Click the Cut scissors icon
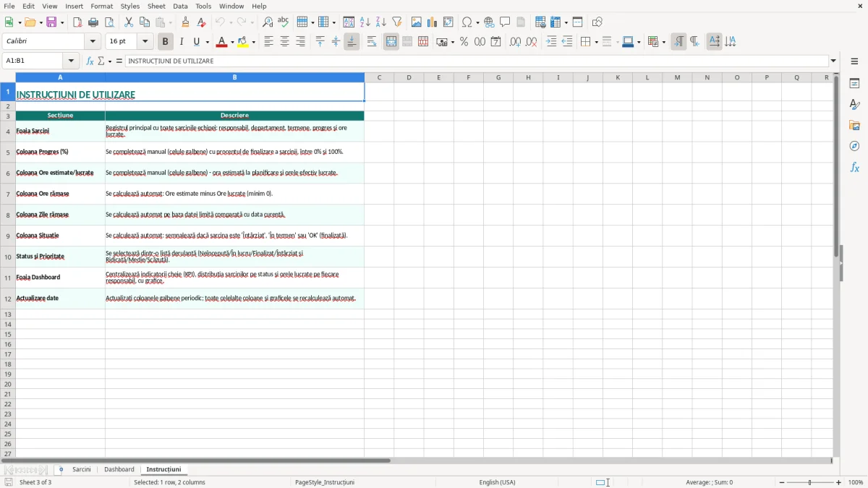 coord(129,22)
